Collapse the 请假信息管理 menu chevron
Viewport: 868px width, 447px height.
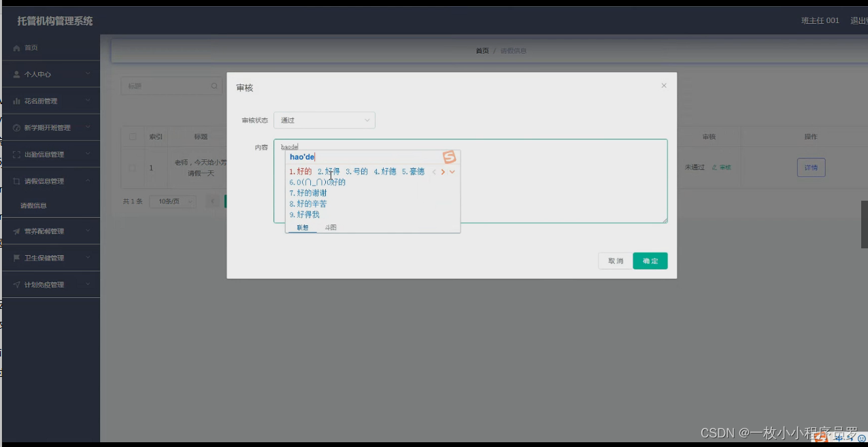[88, 181]
